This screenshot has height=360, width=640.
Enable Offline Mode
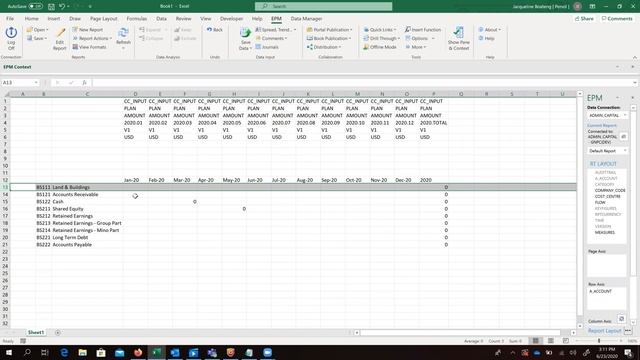coord(380,47)
